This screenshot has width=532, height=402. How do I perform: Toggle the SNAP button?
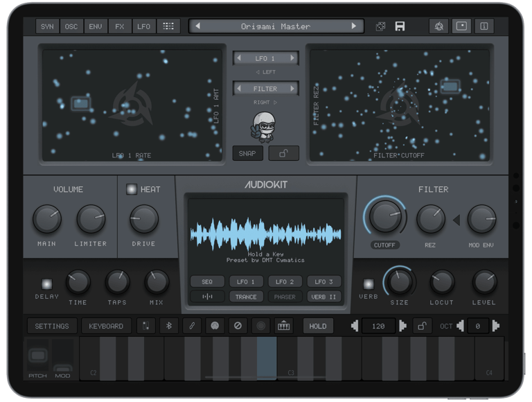247,153
